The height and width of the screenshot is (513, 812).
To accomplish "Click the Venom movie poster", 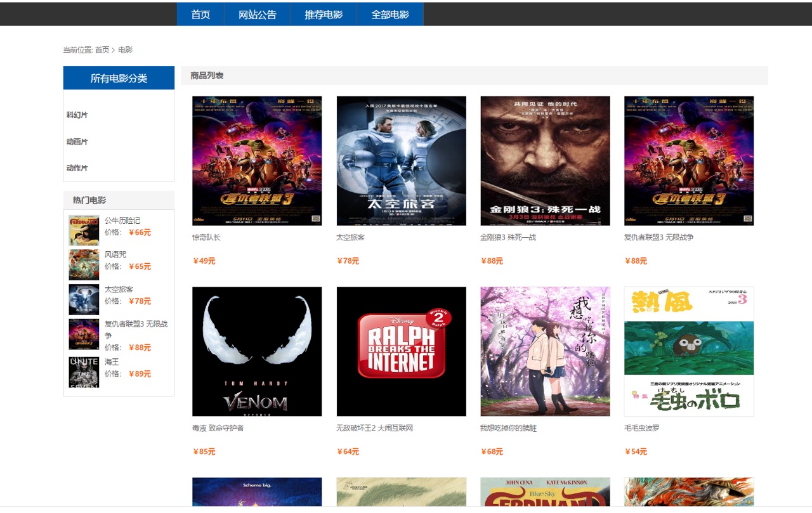I will pyautogui.click(x=257, y=351).
